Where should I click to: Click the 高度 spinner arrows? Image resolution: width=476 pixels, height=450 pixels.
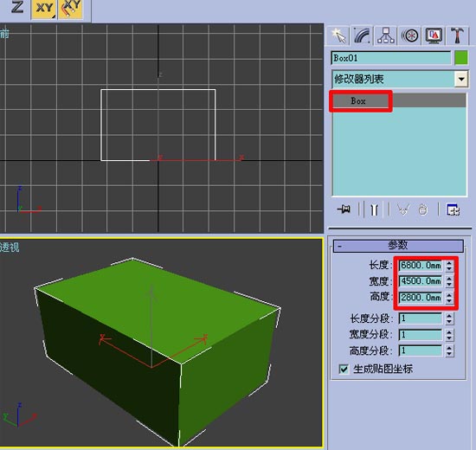(x=449, y=298)
